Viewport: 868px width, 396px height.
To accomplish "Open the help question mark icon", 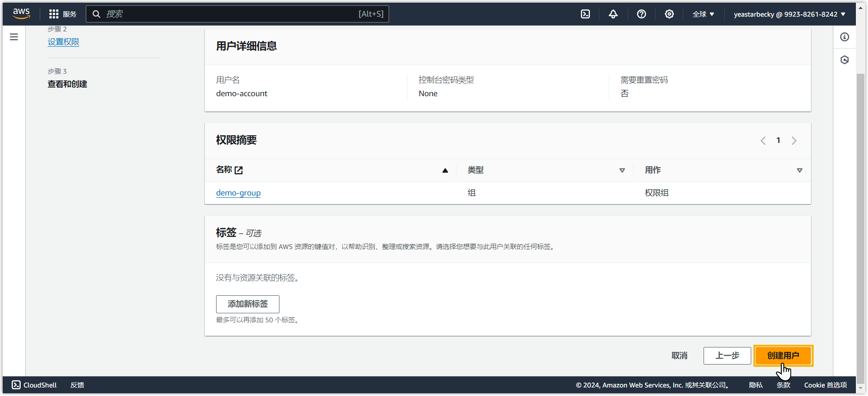I will (x=641, y=14).
